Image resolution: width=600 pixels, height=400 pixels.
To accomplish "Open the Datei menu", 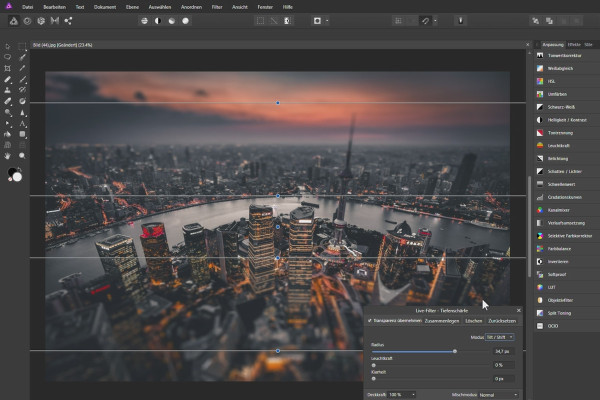I will click(x=28, y=7).
